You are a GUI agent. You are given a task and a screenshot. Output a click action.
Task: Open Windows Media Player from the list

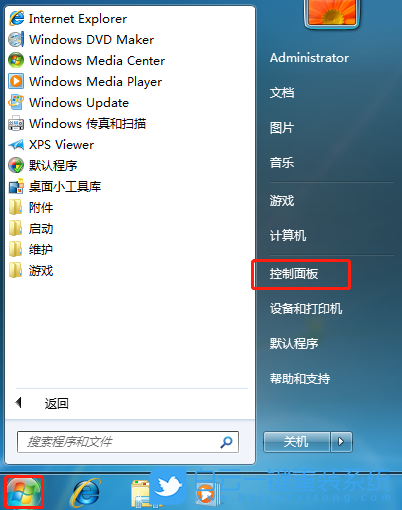[85, 82]
